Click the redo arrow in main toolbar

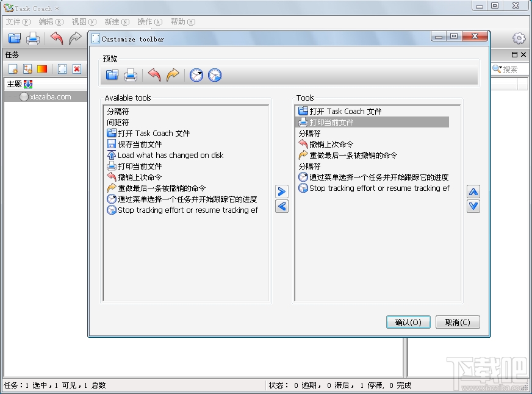pyautogui.click(x=74, y=38)
